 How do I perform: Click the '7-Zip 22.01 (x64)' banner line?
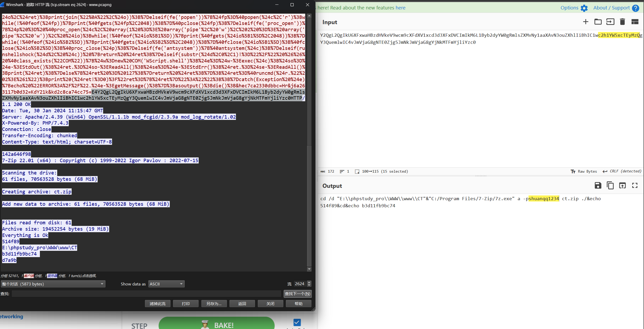pos(100,160)
